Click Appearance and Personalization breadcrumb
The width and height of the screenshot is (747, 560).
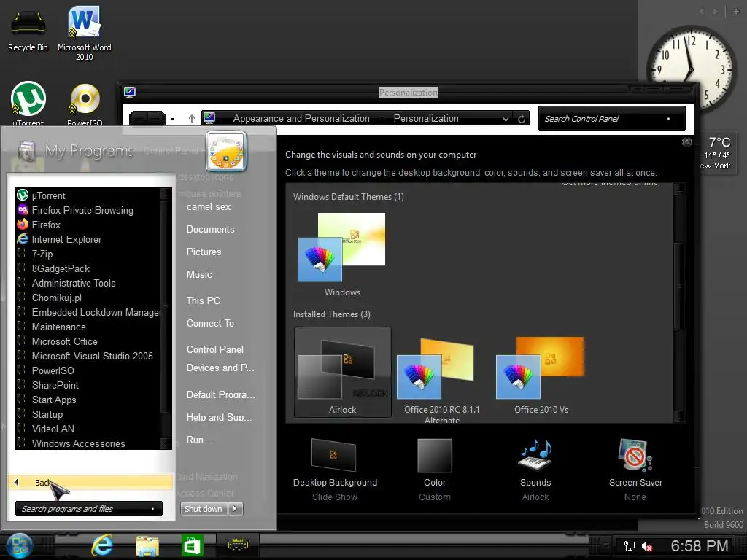301,119
